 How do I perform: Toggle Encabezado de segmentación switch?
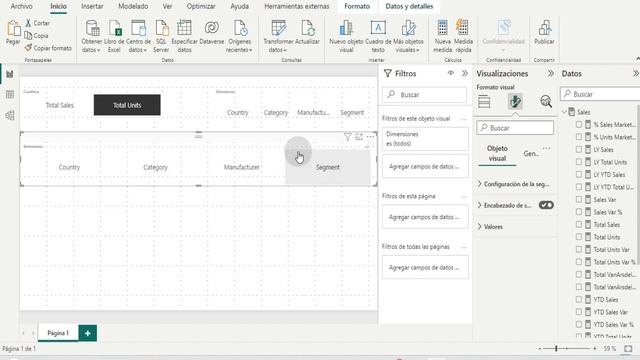tap(546, 205)
